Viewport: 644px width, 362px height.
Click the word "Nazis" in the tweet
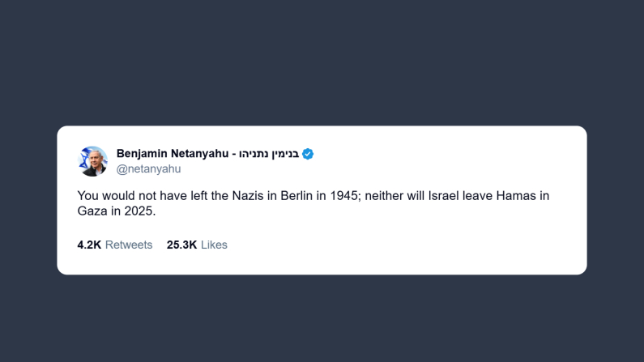[x=235, y=196]
